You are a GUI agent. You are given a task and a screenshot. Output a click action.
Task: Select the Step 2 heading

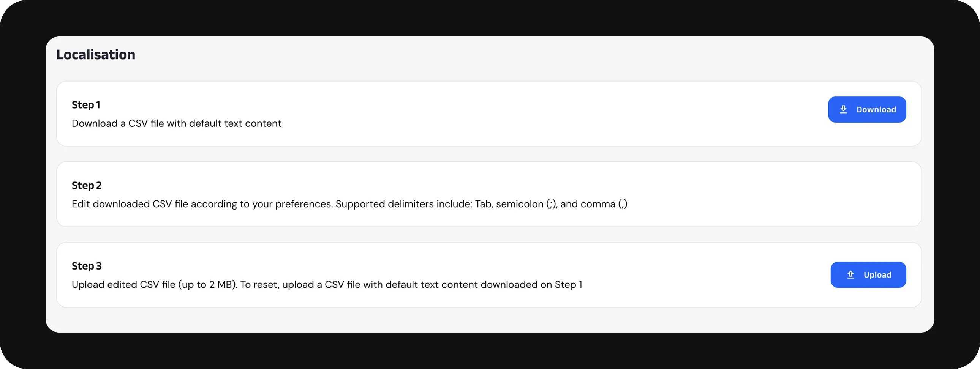click(x=87, y=185)
